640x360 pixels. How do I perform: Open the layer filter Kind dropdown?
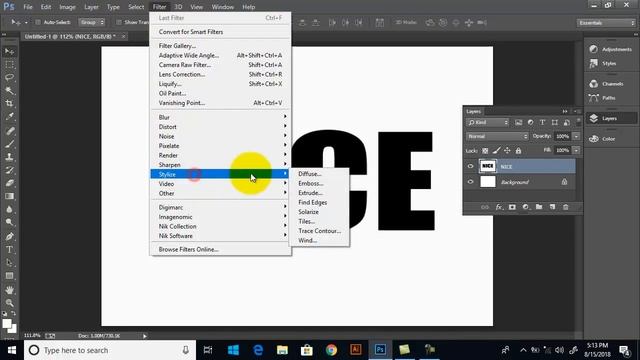coord(488,122)
